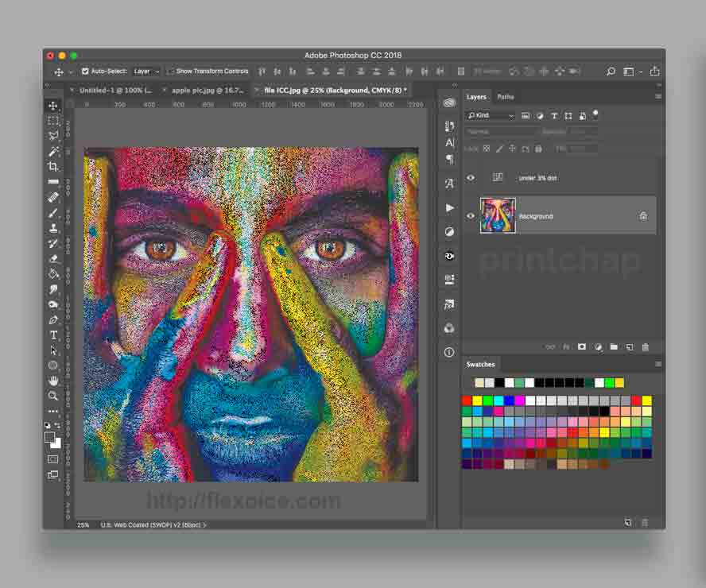The width and height of the screenshot is (706, 588).
Task: Toggle the Auto-Select checkbox
Action: tap(85, 72)
